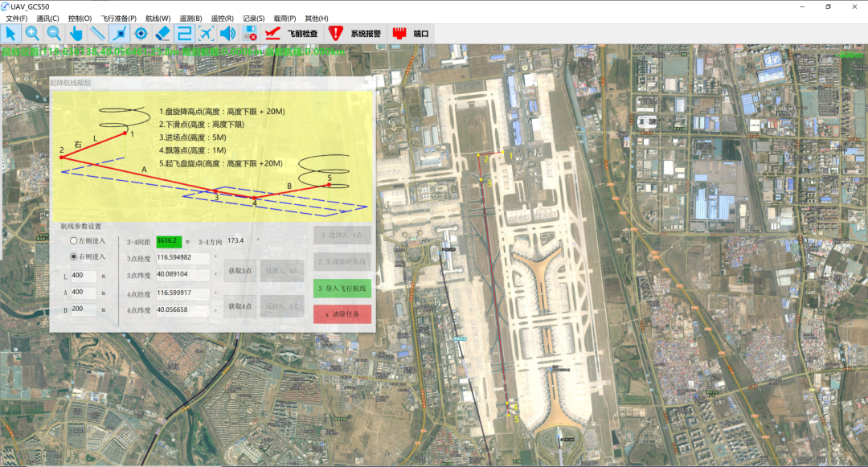Click the crosshair center-on-target icon
Screen dimensions: 868x467
click(x=141, y=33)
